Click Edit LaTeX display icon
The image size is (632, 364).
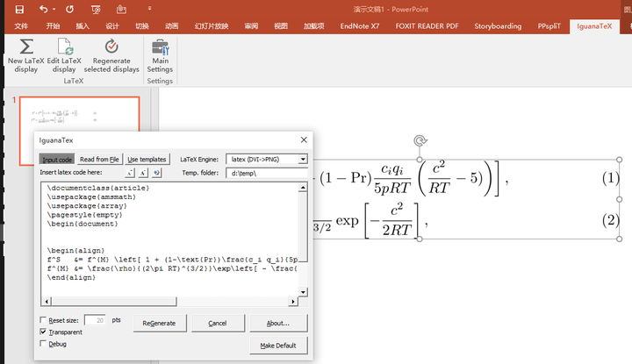click(x=64, y=46)
